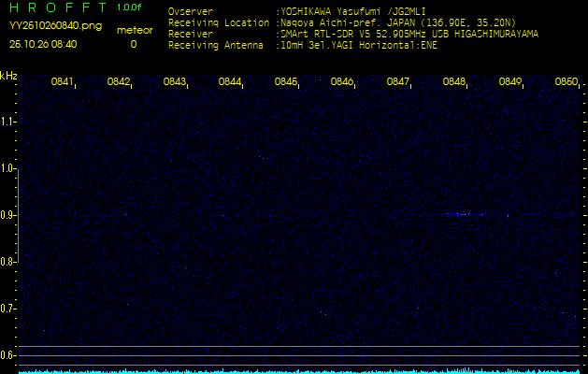Click the meteor label
The width and height of the screenshot is (588, 374).
(x=135, y=31)
